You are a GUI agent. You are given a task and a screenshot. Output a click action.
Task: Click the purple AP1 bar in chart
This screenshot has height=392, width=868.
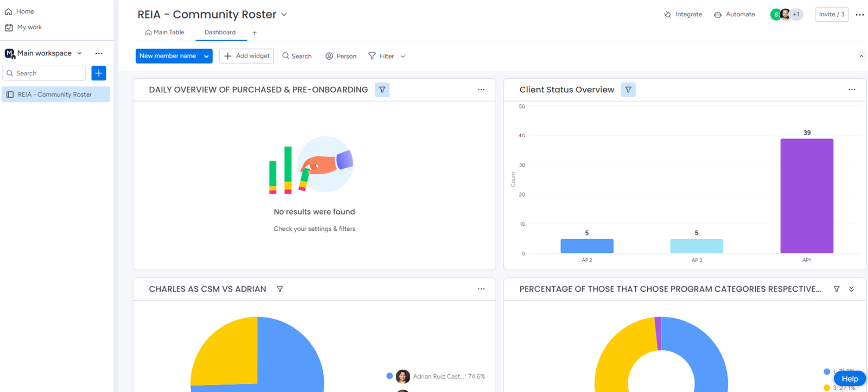tap(807, 195)
